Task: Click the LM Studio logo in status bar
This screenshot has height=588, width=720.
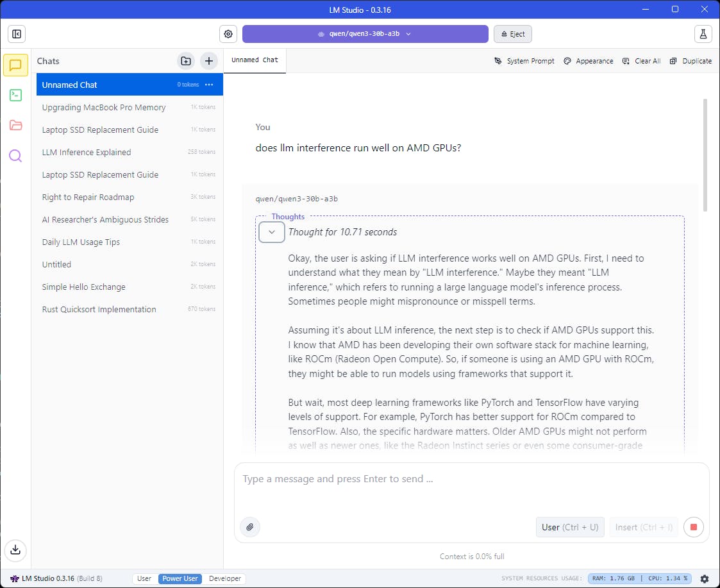Action: point(14,579)
